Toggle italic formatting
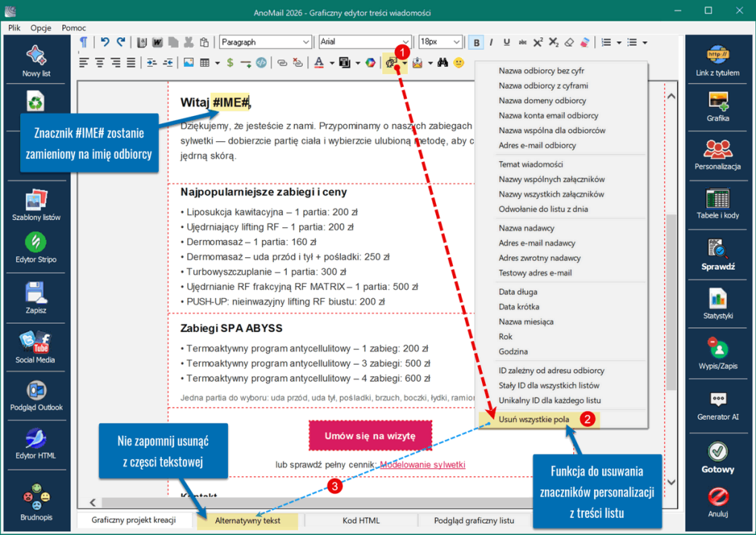This screenshot has height=535, width=756. (492, 42)
